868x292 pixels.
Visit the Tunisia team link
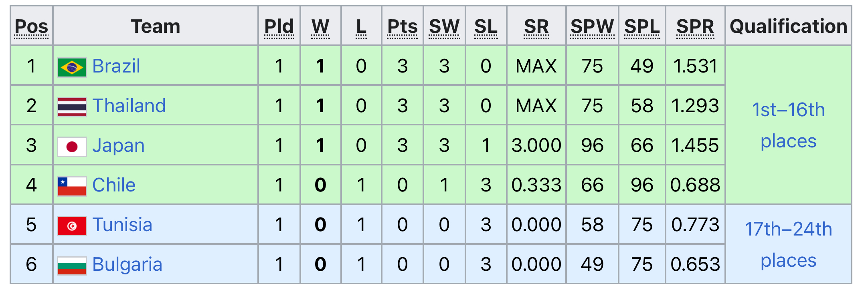[122, 225]
